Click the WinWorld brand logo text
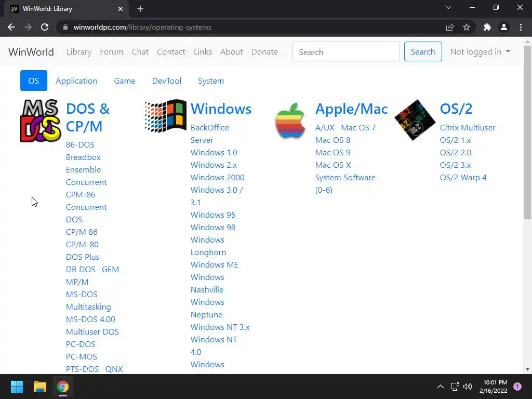Screen dimensions: 532x399 (x=31, y=51)
